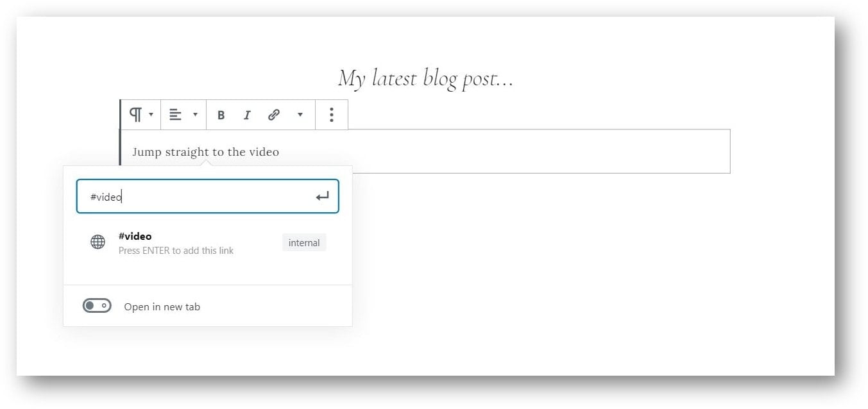Viewport: 868px width, 409px height.
Task: Expand more rich text controls arrow
Action: tap(300, 115)
